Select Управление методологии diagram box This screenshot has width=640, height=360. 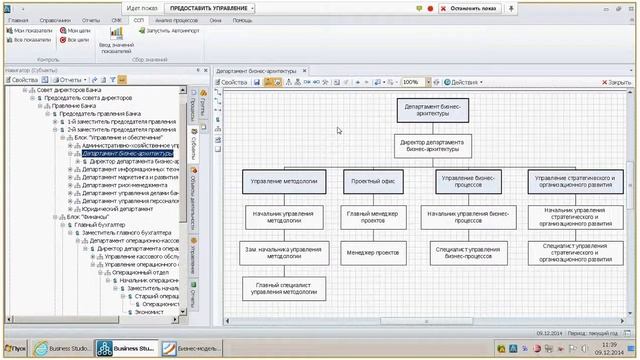pos(284,182)
